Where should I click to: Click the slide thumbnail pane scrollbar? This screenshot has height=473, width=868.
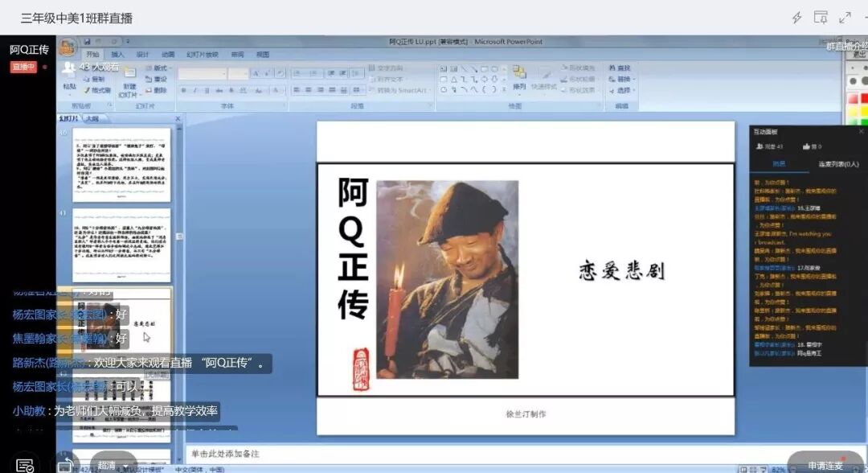click(179, 237)
